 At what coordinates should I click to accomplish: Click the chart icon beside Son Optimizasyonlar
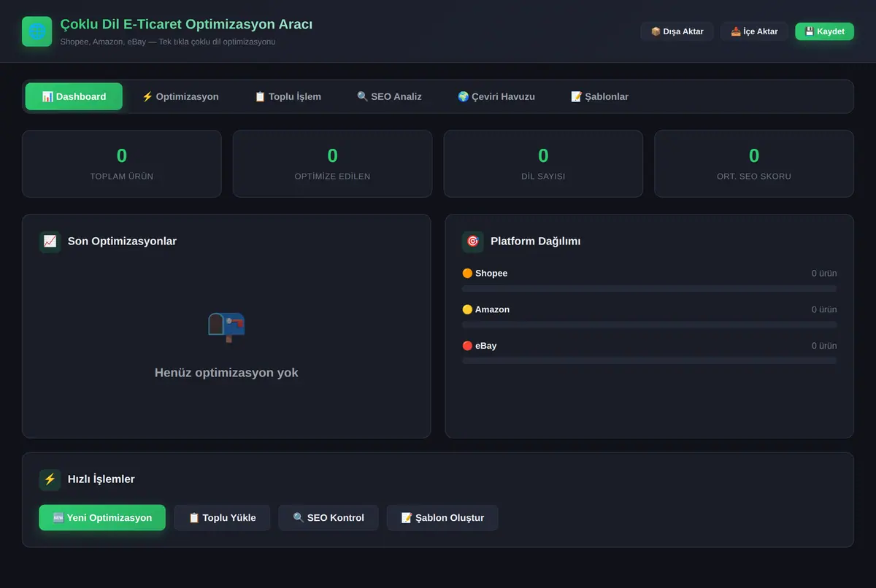pyautogui.click(x=50, y=241)
